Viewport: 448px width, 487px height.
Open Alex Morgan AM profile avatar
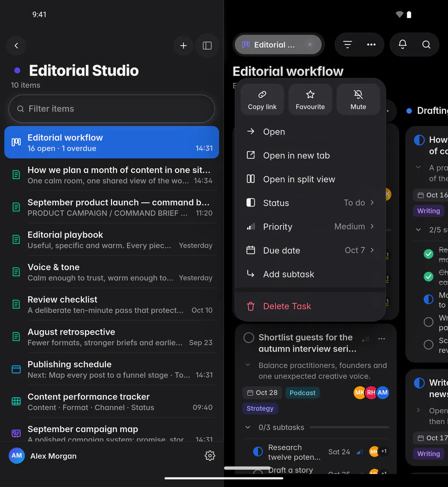point(17,456)
